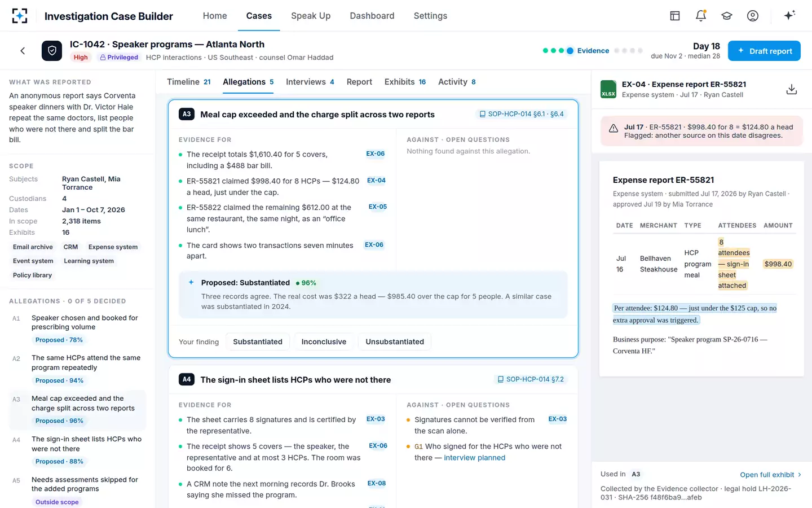Open the user profile icon
Image resolution: width=812 pixels, height=508 pixels.
tap(753, 16)
